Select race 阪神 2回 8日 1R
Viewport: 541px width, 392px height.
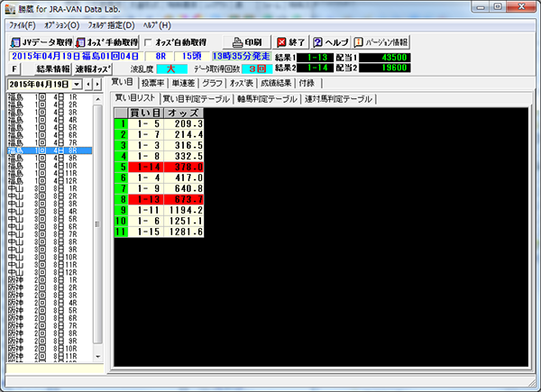tap(50, 280)
